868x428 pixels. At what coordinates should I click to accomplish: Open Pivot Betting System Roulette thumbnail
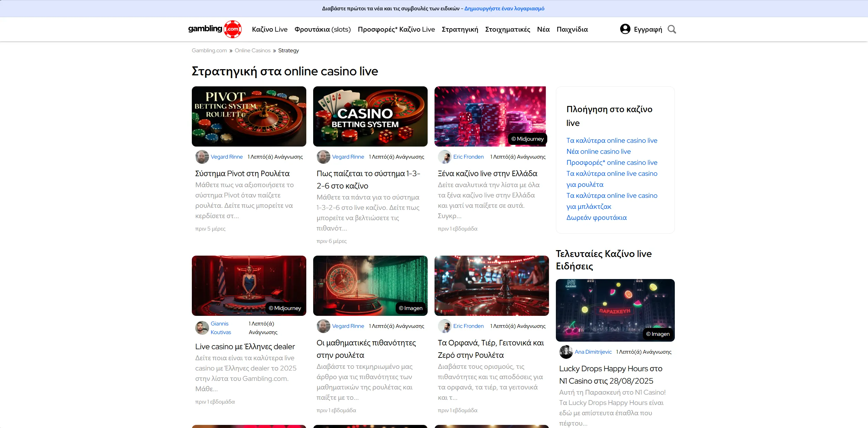(249, 116)
